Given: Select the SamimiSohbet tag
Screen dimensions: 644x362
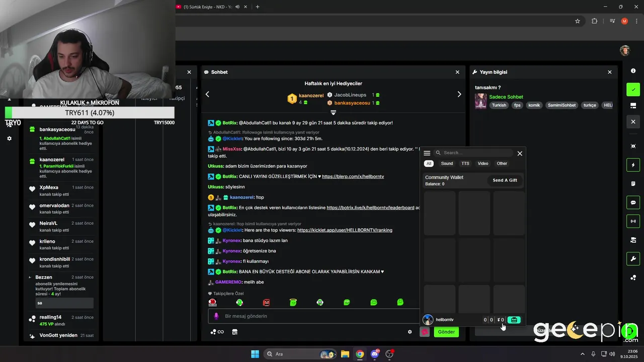Looking at the screenshot, I should (x=561, y=106).
